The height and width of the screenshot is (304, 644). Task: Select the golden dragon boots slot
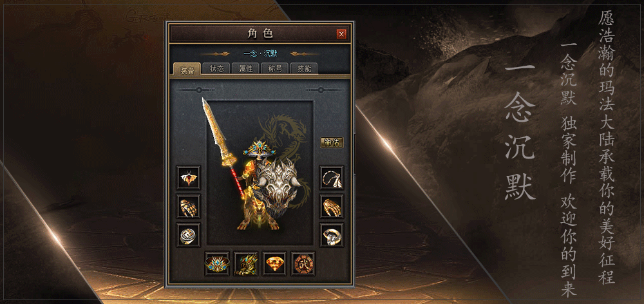pos(246,263)
